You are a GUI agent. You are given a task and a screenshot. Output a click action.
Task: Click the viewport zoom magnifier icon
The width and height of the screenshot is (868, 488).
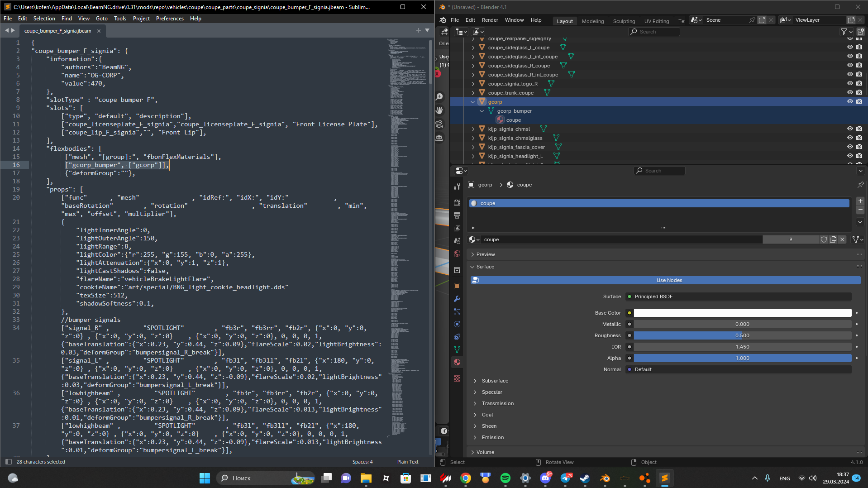[x=439, y=97]
